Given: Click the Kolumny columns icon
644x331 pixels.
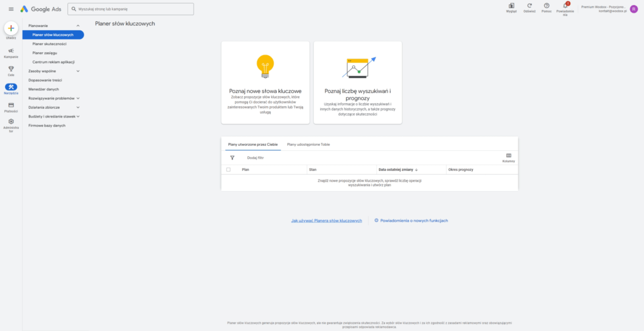Looking at the screenshot, I should tap(509, 156).
